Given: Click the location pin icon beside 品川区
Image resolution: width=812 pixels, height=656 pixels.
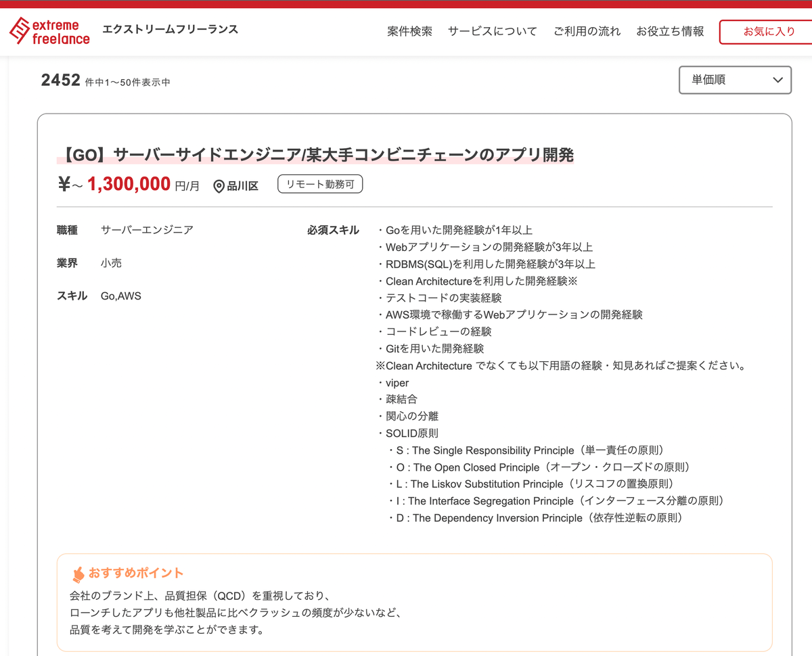Looking at the screenshot, I should click(x=219, y=186).
